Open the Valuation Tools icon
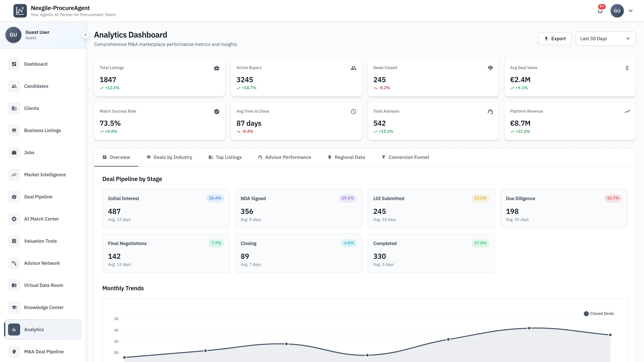This screenshot has width=644, height=362. point(14,241)
